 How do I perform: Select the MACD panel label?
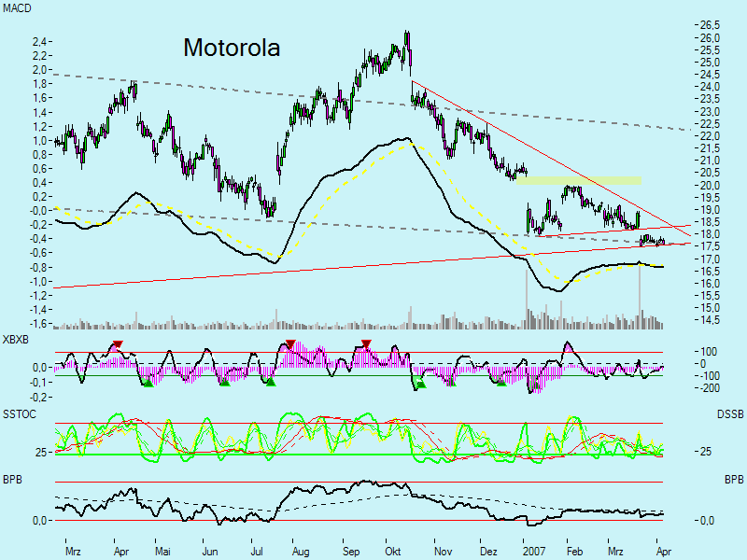click(17, 7)
